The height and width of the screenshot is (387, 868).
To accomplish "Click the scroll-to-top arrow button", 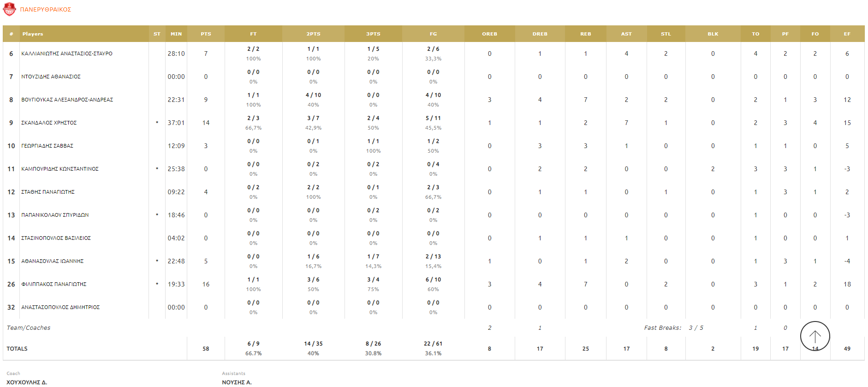I will [x=815, y=336].
